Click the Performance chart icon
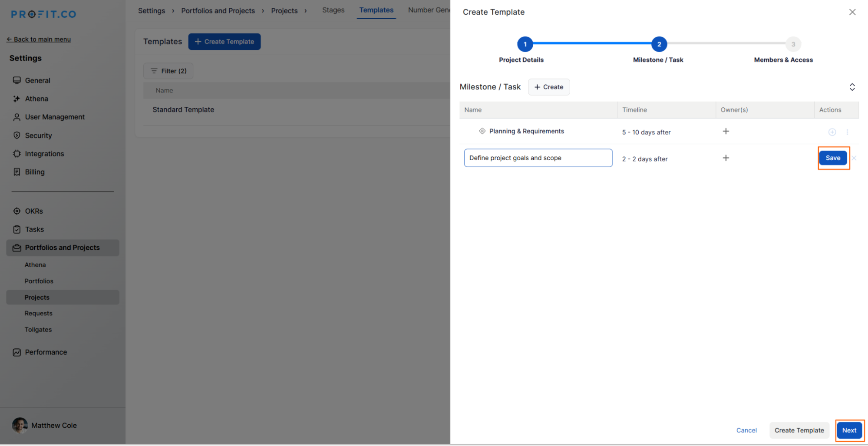868x446 pixels. tap(17, 352)
